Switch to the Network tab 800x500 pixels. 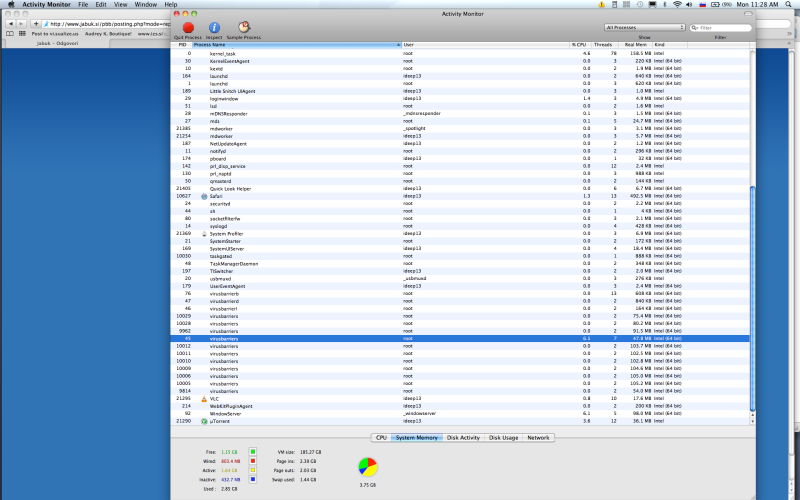538,438
